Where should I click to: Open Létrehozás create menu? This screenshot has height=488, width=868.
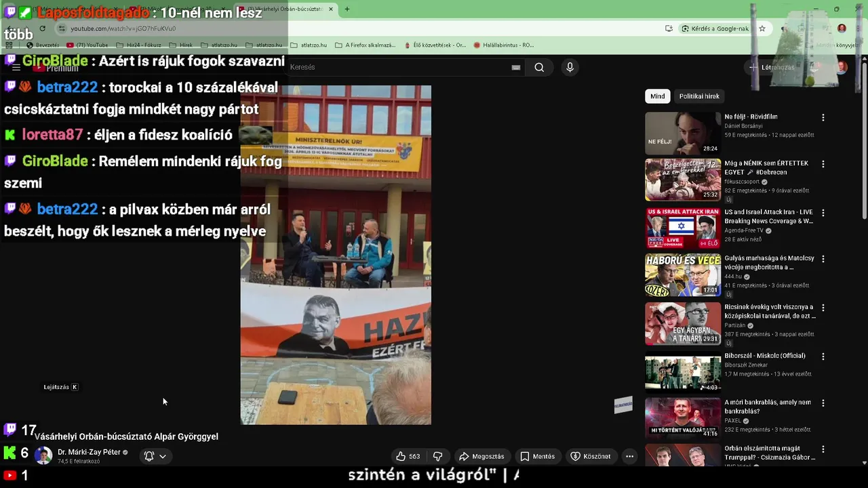point(772,67)
